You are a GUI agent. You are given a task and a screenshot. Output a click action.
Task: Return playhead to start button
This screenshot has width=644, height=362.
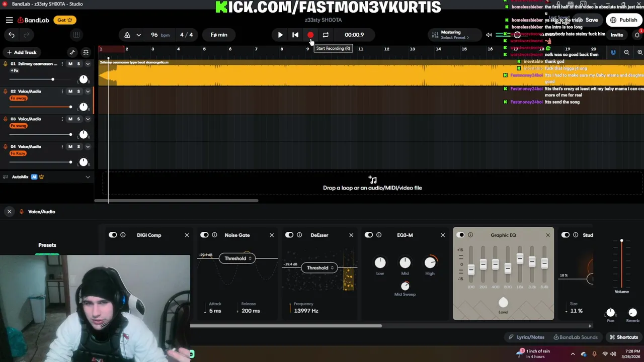(295, 35)
